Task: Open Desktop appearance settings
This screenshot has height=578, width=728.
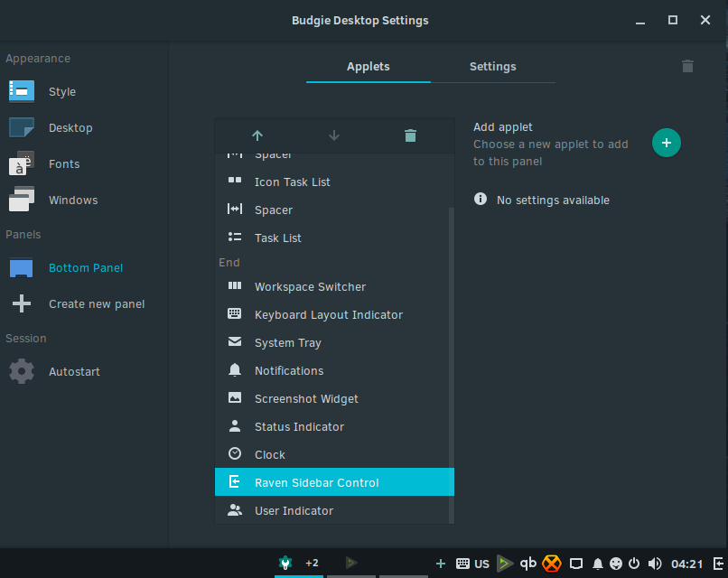Action: 84,127
